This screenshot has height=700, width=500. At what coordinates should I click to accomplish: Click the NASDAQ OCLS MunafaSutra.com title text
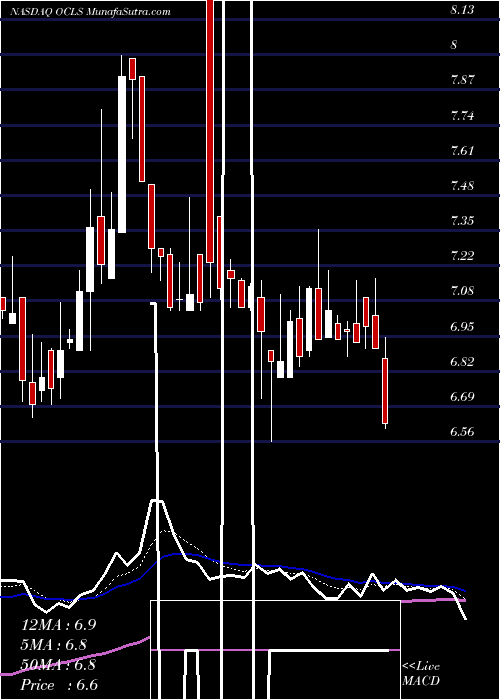(91, 12)
